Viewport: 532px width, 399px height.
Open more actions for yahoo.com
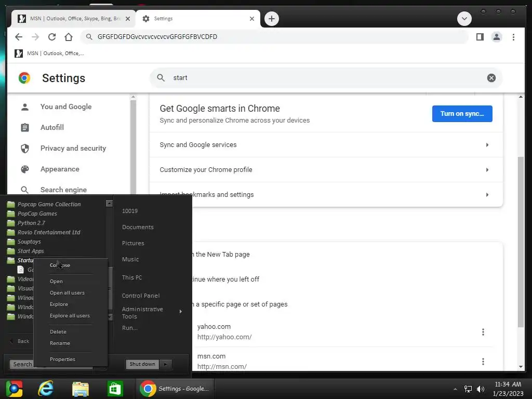point(483,332)
